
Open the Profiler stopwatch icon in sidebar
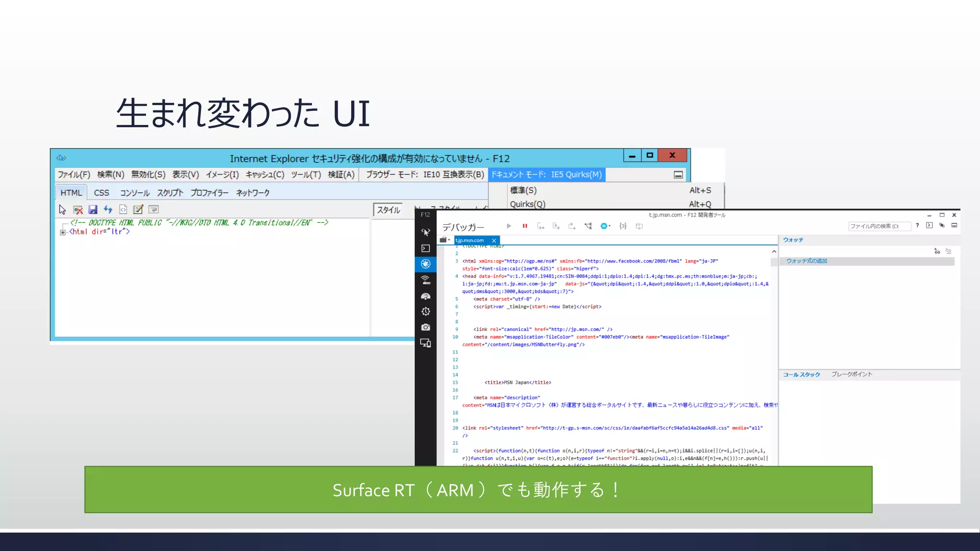click(425, 311)
